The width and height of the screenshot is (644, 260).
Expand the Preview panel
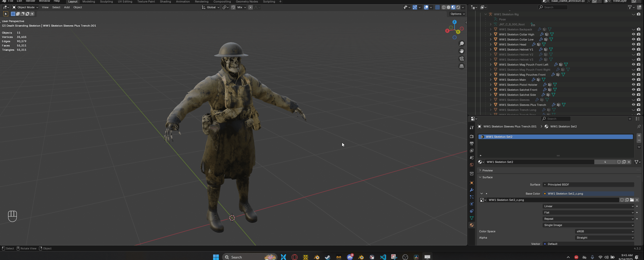(488, 170)
